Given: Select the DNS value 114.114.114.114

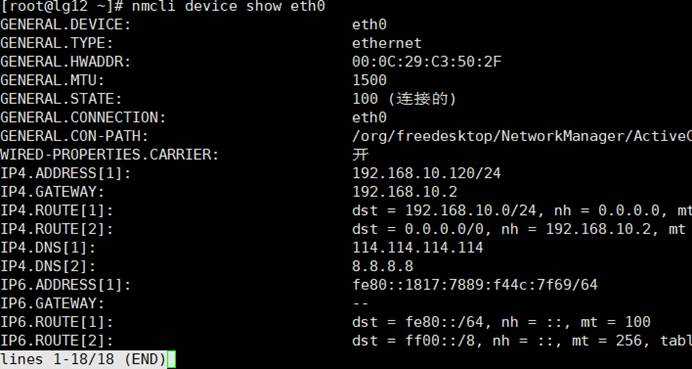Looking at the screenshot, I should coord(417,248).
